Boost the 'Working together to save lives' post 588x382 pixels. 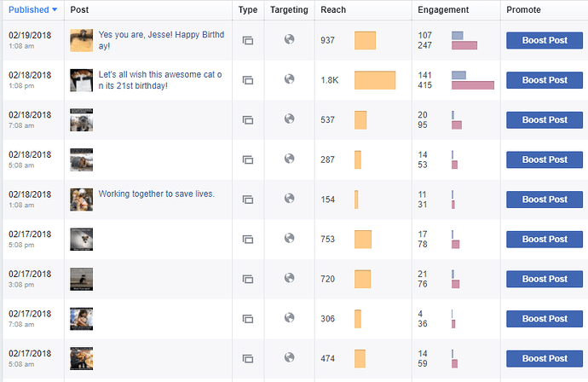544,200
